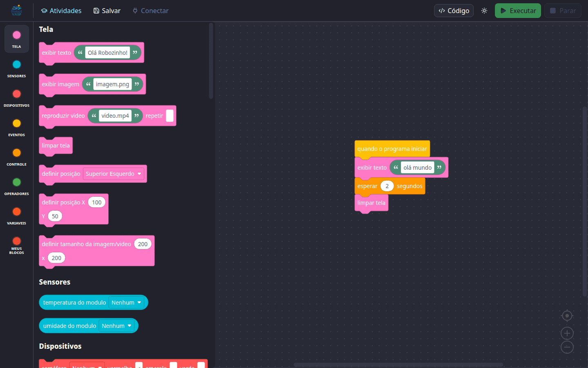Click the Parar button
Viewport: 588px width, 368px height.
point(563,11)
